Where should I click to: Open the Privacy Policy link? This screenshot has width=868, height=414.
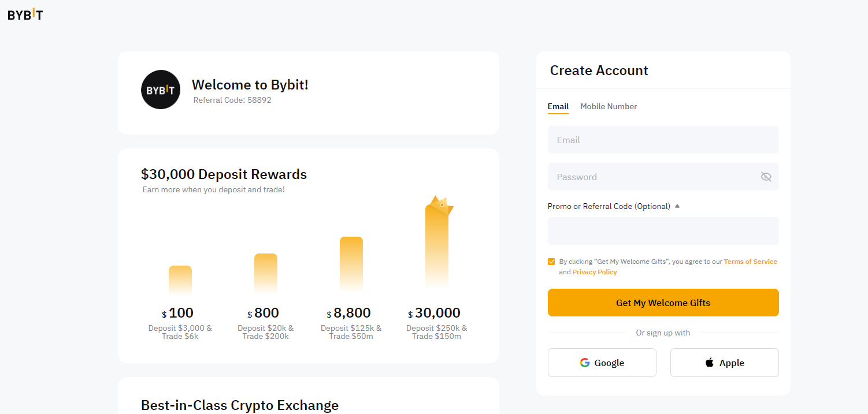[595, 272]
